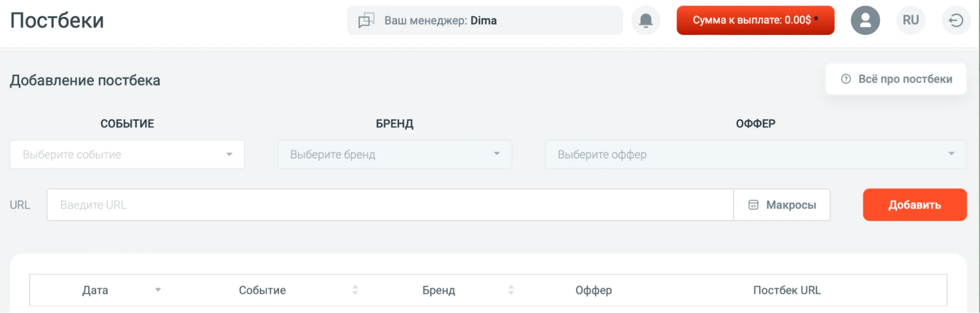Click the Добавление постбека heading

(85, 80)
